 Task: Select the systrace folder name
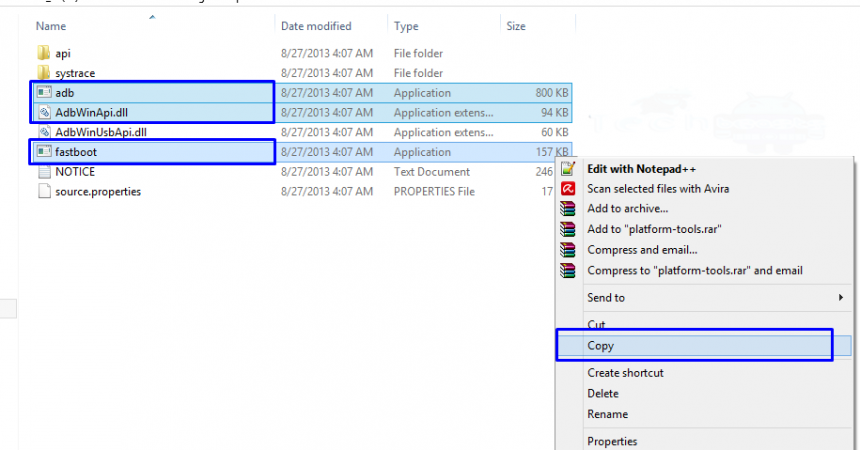[75, 73]
